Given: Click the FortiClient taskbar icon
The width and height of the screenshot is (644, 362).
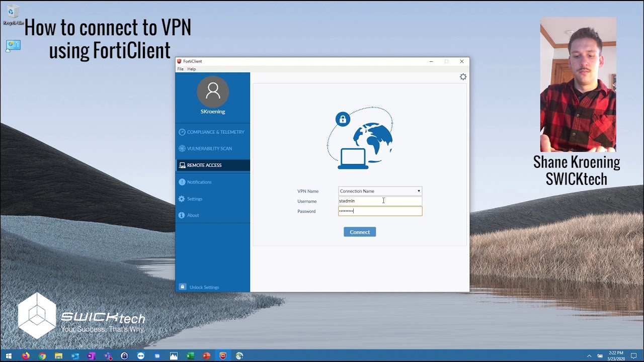Looking at the screenshot, I should 223,356.
